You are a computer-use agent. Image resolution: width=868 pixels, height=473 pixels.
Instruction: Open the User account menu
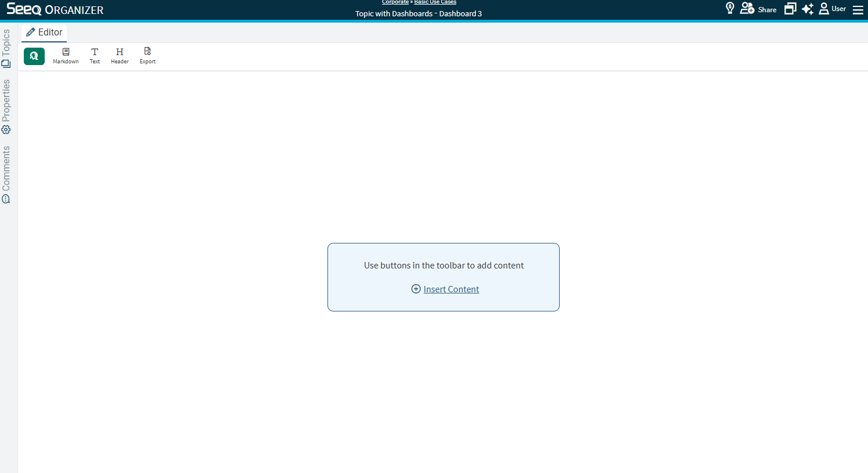coord(832,9)
